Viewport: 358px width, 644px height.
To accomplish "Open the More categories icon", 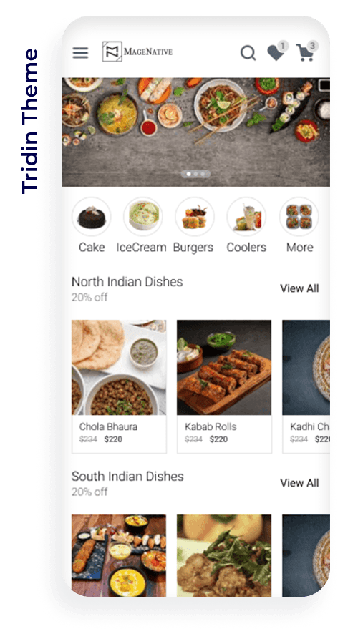I will [x=299, y=216].
